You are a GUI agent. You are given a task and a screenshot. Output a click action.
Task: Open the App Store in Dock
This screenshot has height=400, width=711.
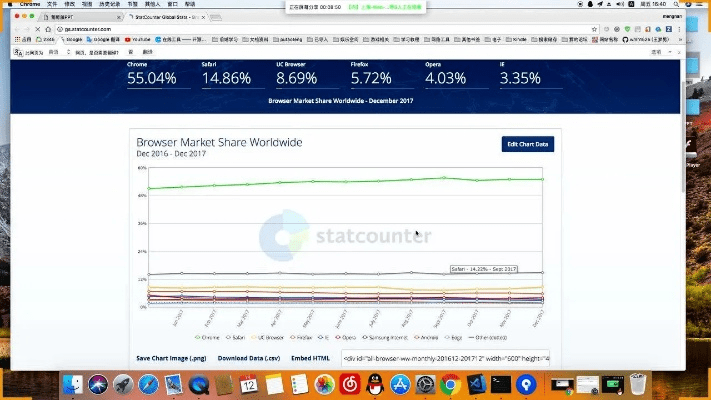[x=400, y=385]
